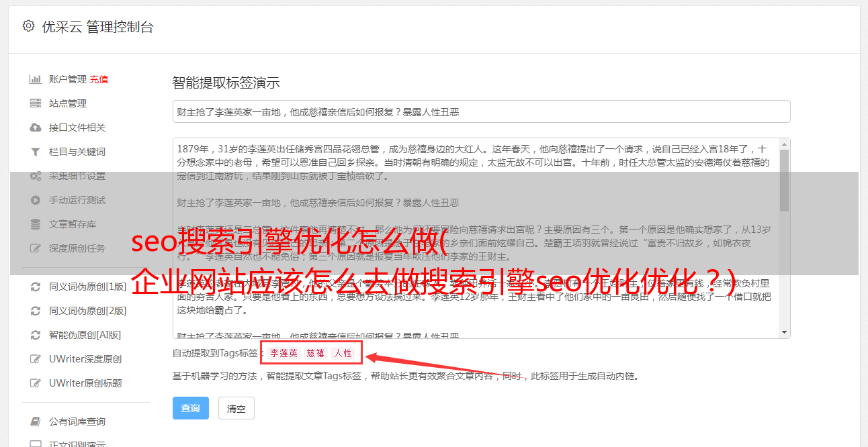Click the server icon beside 站点管理
This screenshot has height=447, width=868.
[36, 103]
